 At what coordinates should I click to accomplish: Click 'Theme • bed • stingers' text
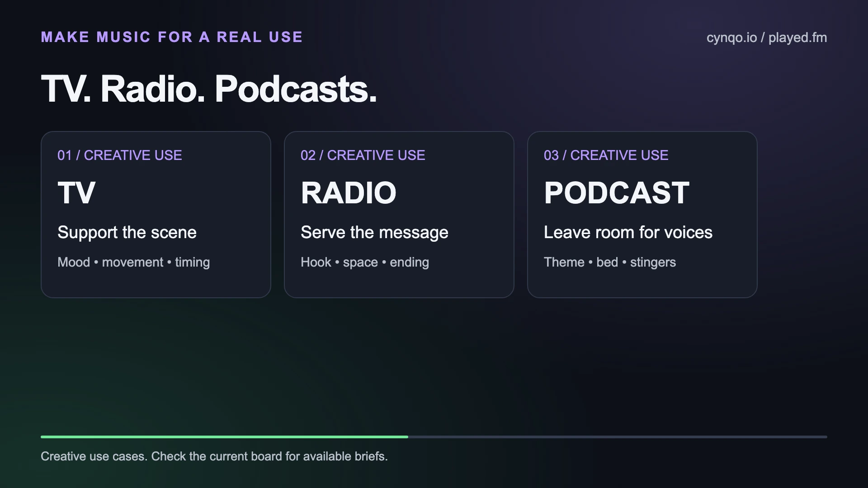pos(610,262)
